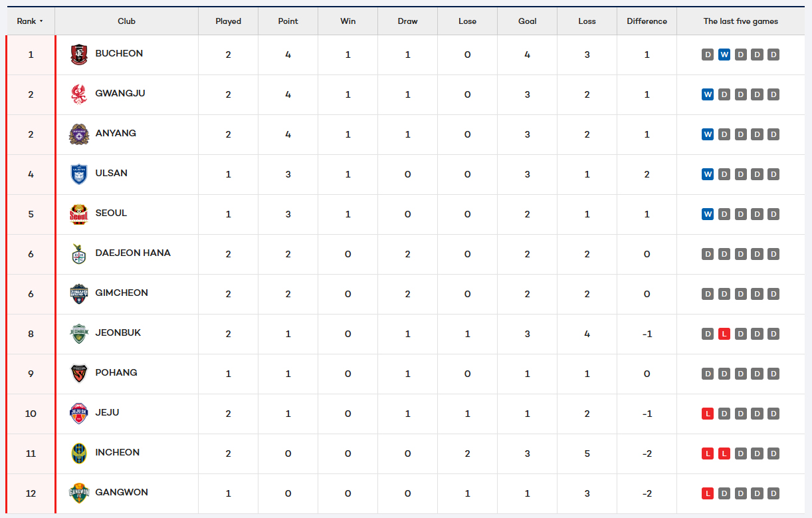Click the Gwangju club crest icon

click(79, 94)
